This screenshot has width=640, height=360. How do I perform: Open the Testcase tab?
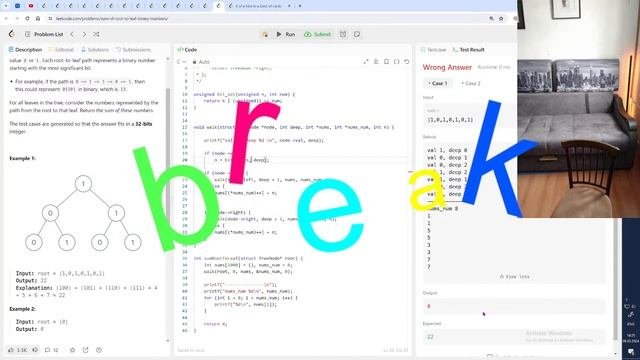pos(433,49)
